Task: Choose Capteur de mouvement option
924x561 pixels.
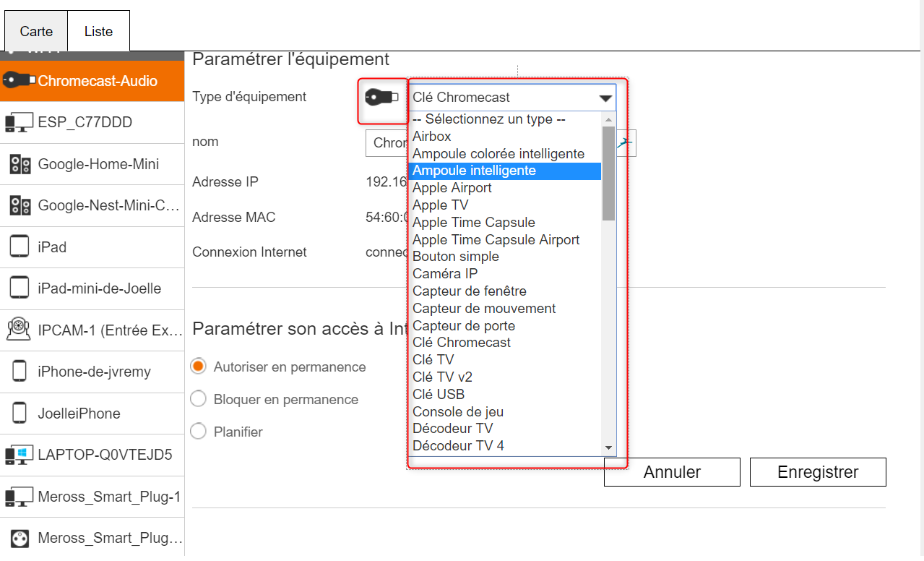Action: pos(505,309)
